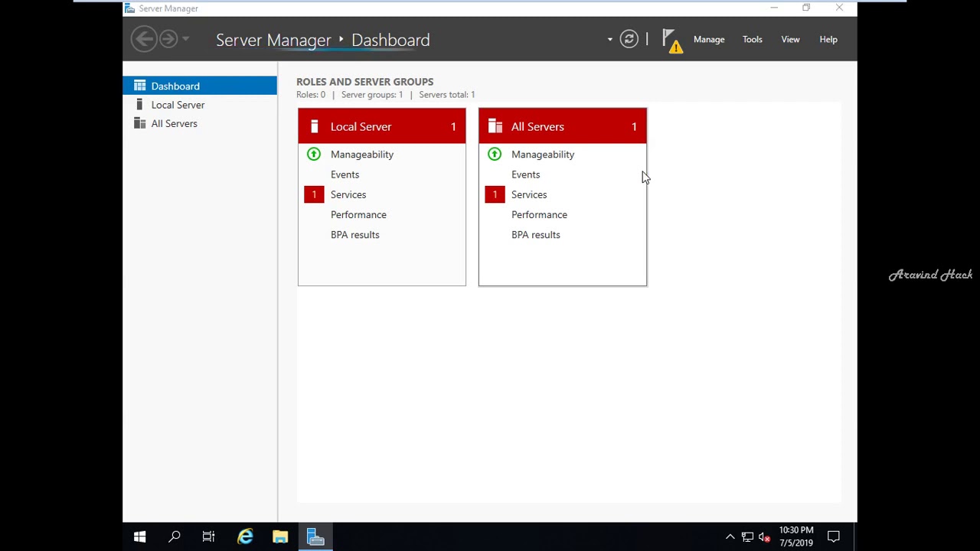Click the All Servers tile icon

[495, 126]
